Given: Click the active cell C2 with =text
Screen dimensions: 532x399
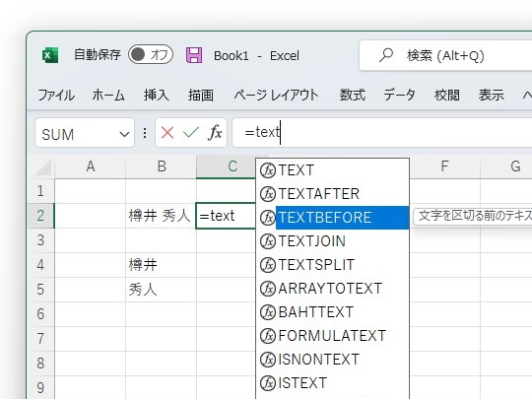Looking at the screenshot, I should tap(226, 216).
